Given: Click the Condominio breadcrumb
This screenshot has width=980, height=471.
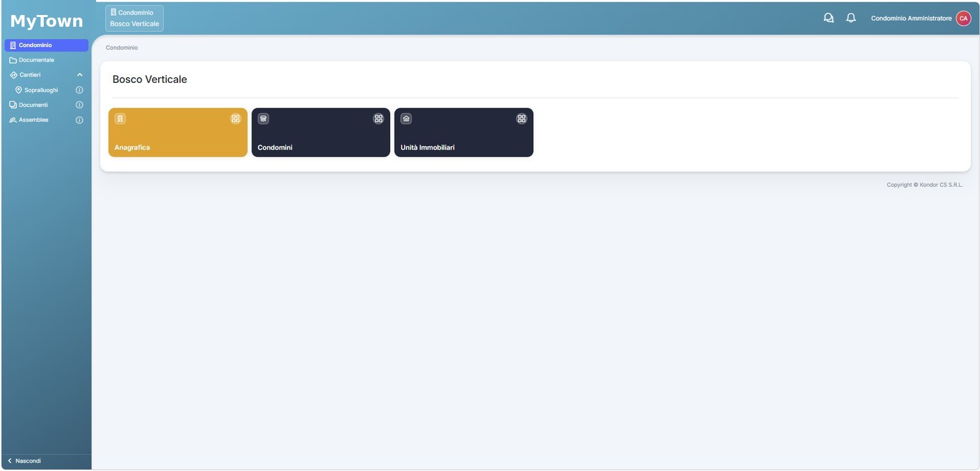Looking at the screenshot, I should point(122,48).
